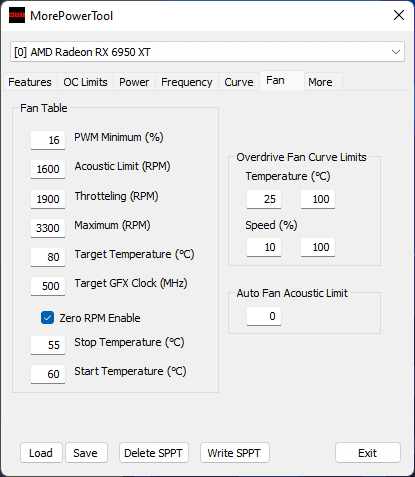Click the Overdrive maximum Speed field showing 100
This screenshot has width=415, height=477.
318,247
